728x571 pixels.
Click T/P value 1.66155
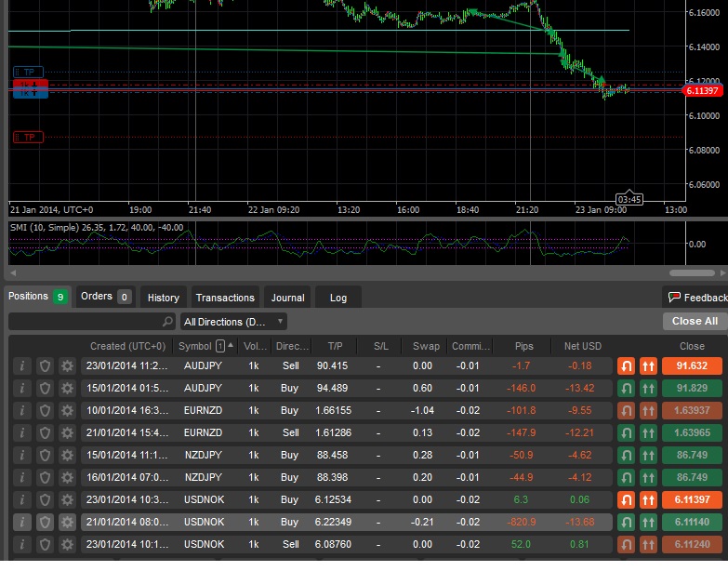tap(333, 410)
